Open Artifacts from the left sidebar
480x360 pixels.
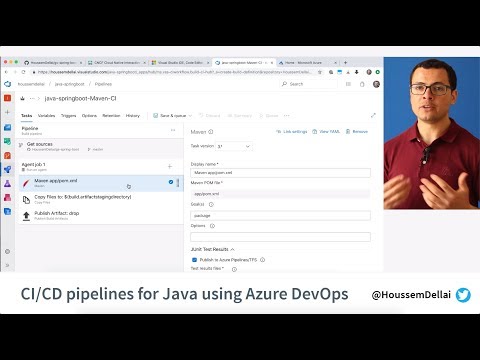pos(7,197)
